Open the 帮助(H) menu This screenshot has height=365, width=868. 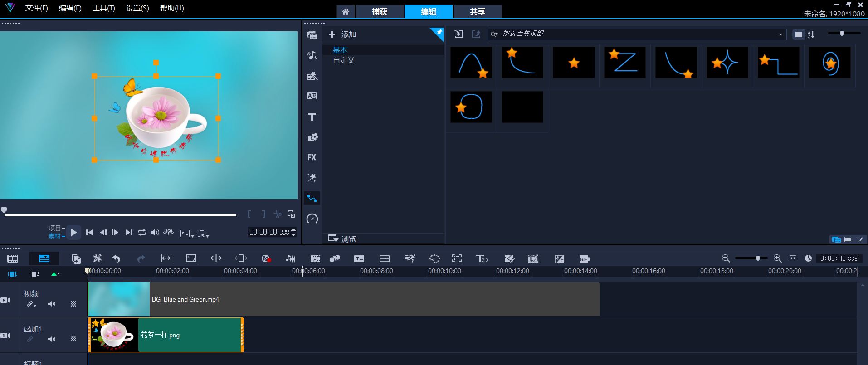tap(172, 8)
